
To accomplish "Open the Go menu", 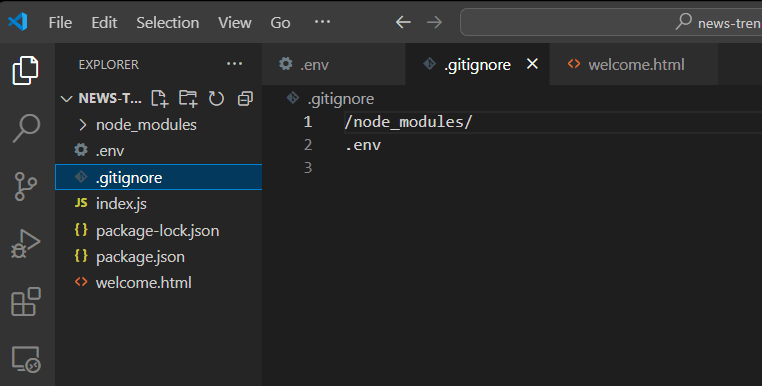I will click(280, 22).
